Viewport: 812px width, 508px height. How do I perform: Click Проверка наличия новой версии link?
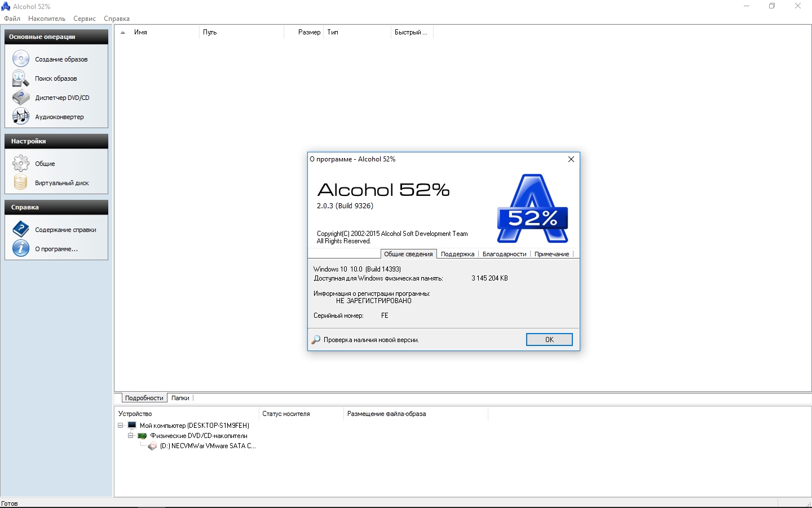[x=371, y=340]
